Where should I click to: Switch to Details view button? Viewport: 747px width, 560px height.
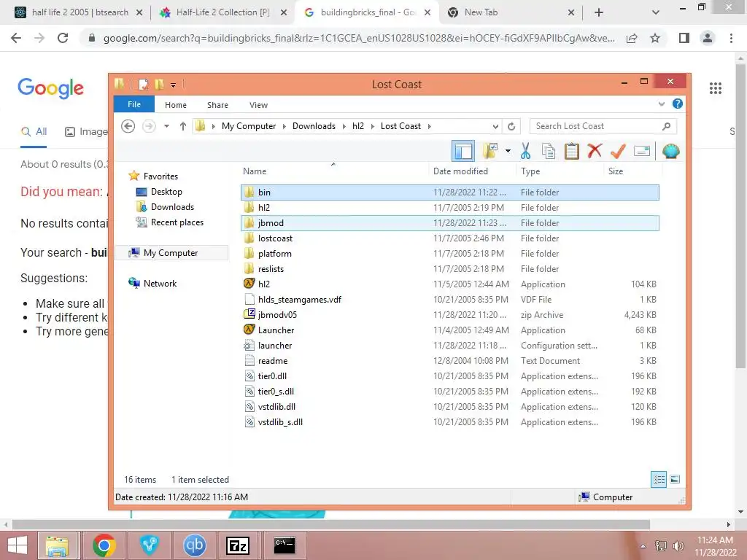[659, 480]
